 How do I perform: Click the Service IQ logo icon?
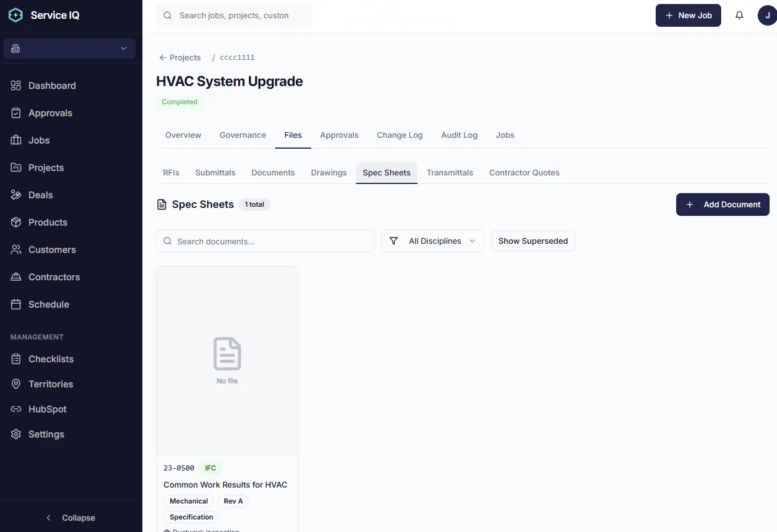[16, 15]
